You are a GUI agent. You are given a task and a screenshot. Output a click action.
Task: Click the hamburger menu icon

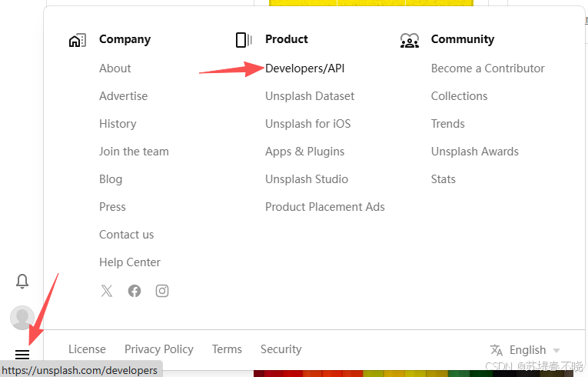[22, 354]
